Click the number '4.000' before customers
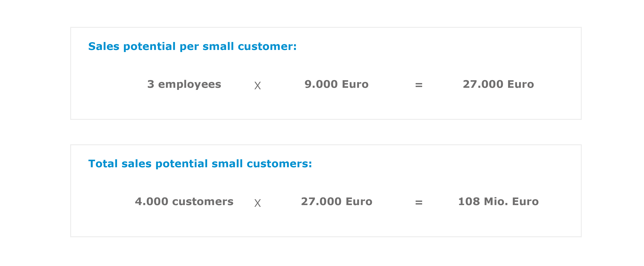This screenshot has width=644, height=266. coord(151,202)
